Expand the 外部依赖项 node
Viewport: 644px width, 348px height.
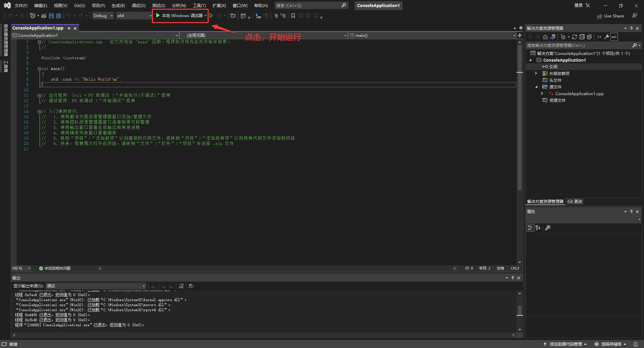coord(536,73)
